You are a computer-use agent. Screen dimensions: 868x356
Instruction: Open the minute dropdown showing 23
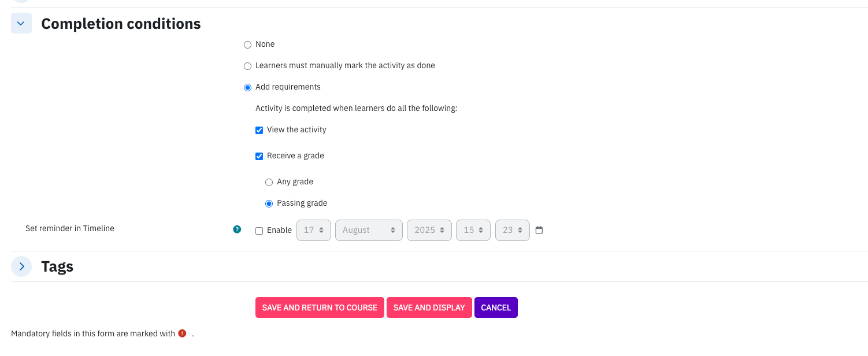513,230
